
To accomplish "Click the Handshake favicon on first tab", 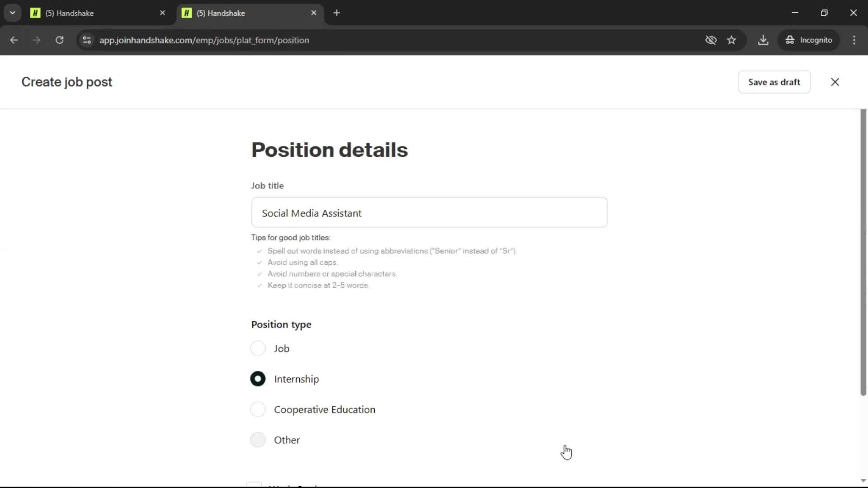I will tap(35, 13).
